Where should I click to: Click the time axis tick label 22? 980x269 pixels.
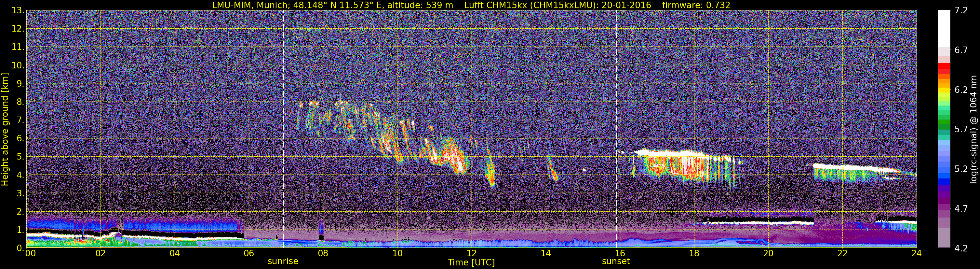pos(842,254)
